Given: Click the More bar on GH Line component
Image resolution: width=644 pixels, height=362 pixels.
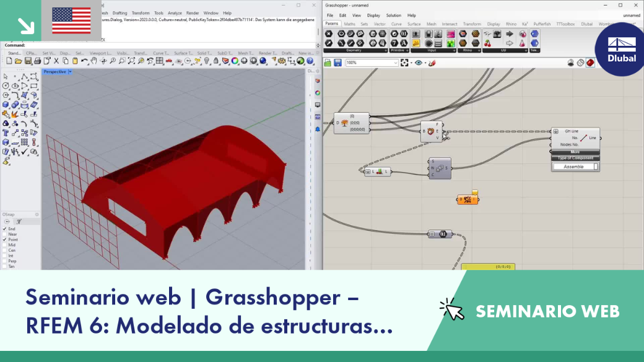Looking at the screenshot, I should pyautogui.click(x=575, y=152).
